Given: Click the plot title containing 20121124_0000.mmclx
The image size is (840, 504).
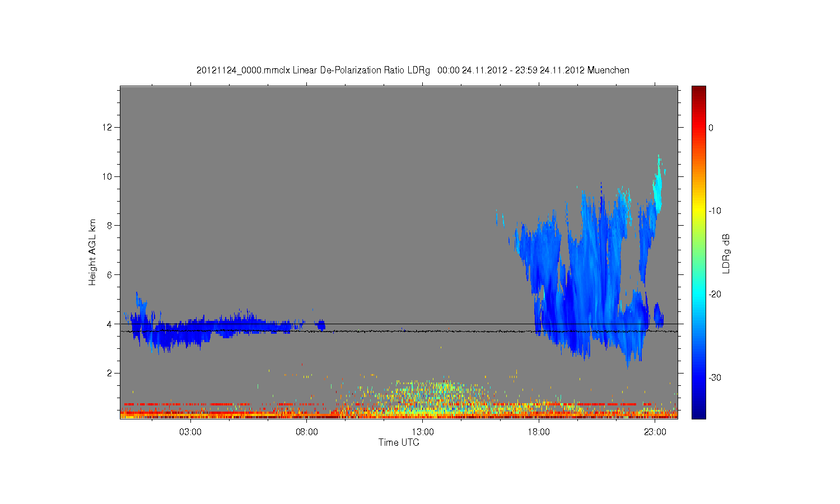Looking at the screenshot, I should point(413,71).
